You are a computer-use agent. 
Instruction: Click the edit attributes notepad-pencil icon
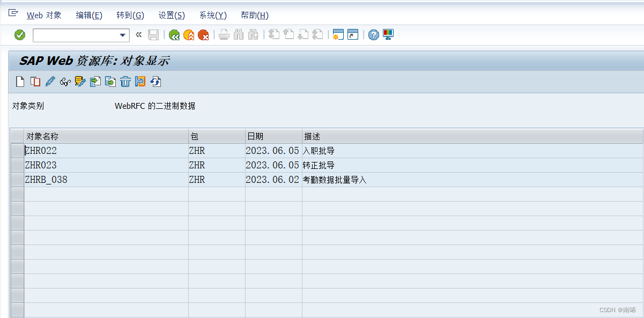[80, 82]
